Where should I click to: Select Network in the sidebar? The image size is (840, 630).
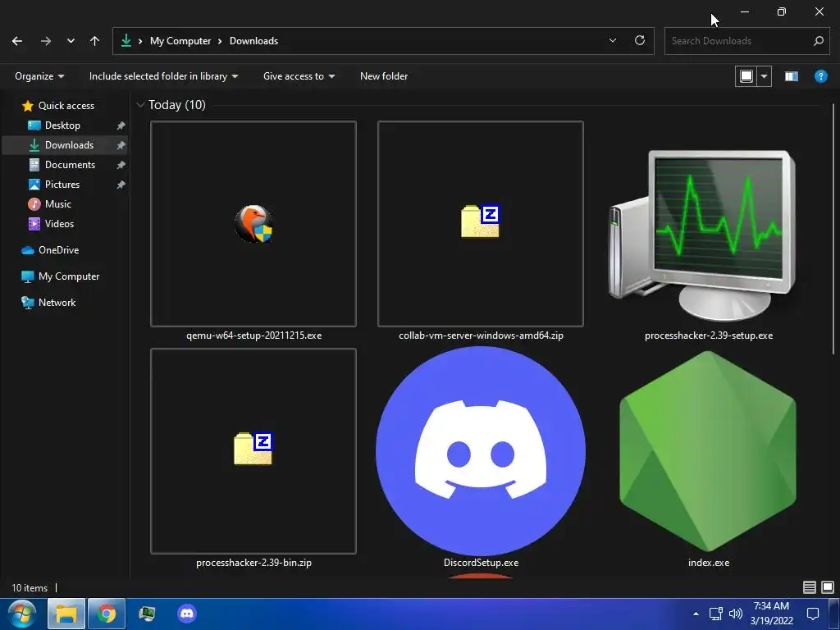coord(57,303)
